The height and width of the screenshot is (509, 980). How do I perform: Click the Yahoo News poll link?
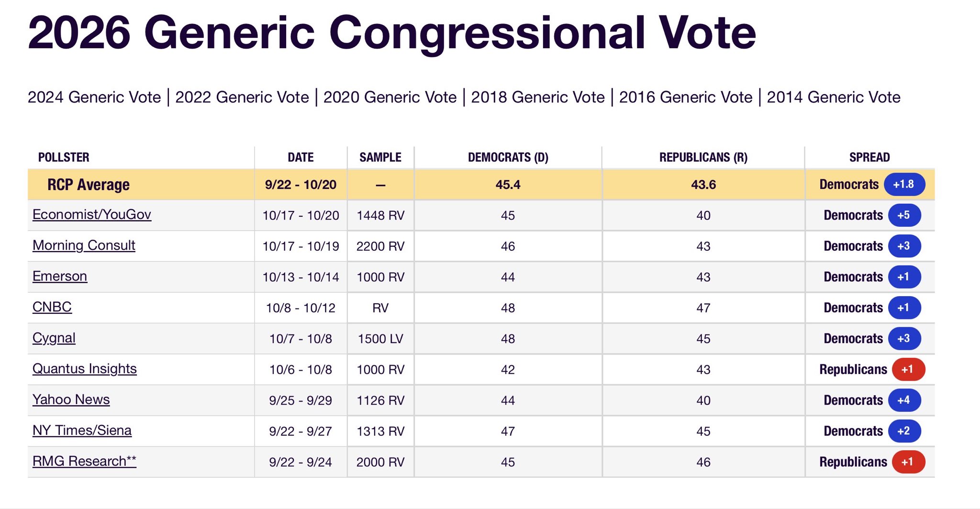click(x=71, y=399)
